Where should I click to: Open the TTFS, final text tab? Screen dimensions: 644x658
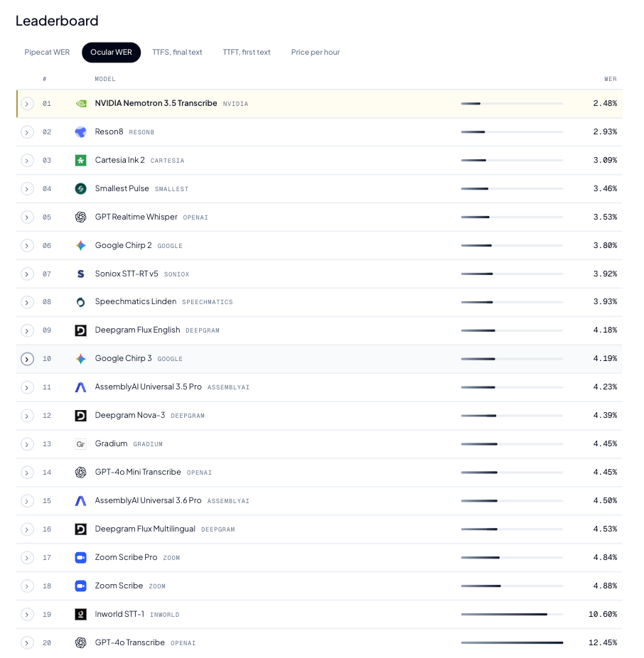(x=177, y=52)
